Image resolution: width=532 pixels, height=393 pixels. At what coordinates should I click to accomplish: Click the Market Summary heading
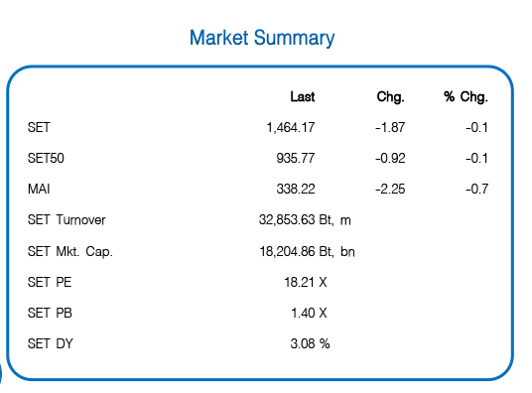click(262, 38)
